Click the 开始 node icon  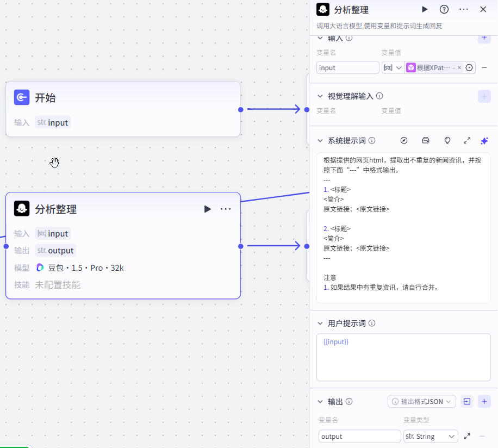coord(22,97)
